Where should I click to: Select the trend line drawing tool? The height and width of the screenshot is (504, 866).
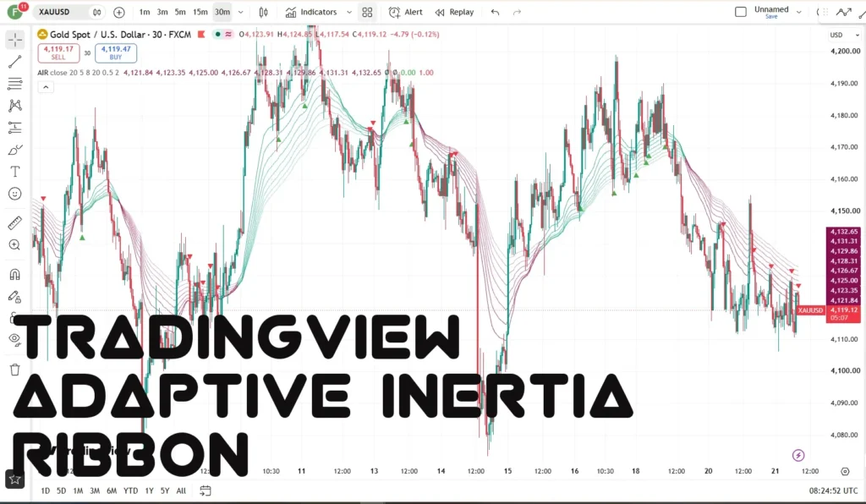[x=15, y=61]
